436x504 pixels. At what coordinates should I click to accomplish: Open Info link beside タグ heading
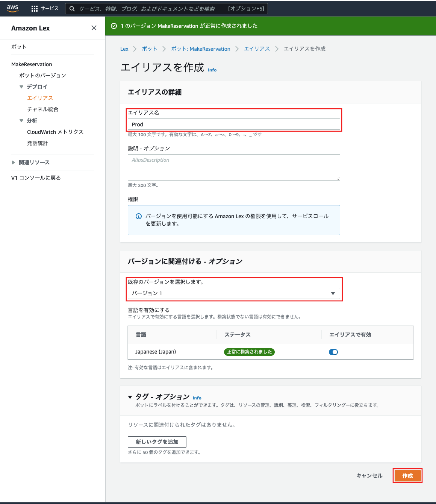point(197,398)
